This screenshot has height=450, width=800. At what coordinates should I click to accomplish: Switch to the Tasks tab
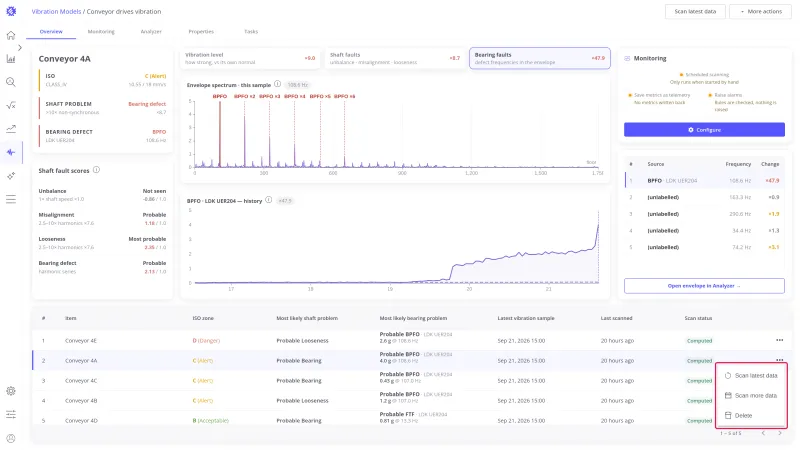pyautogui.click(x=251, y=32)
